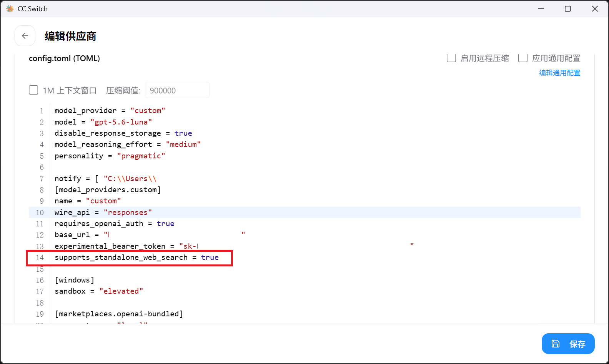Viewport: 609px width, 364px height.
Task: Click the experimental_bearer_token line
Action: point(234,246)
